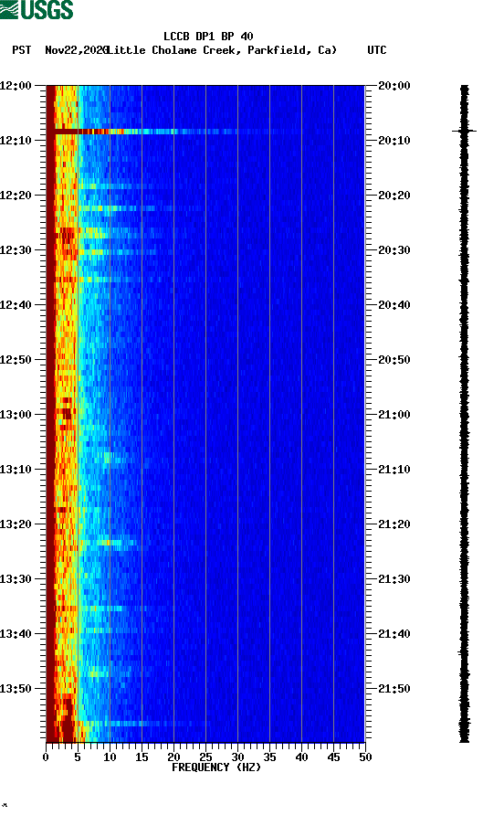Click the 13:30 PST time label

[x=16, y=579]
